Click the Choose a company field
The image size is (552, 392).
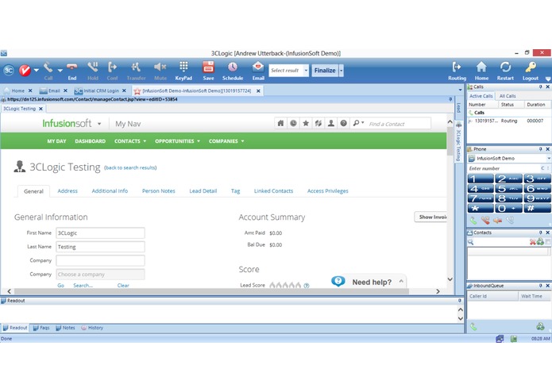(100, 275)
